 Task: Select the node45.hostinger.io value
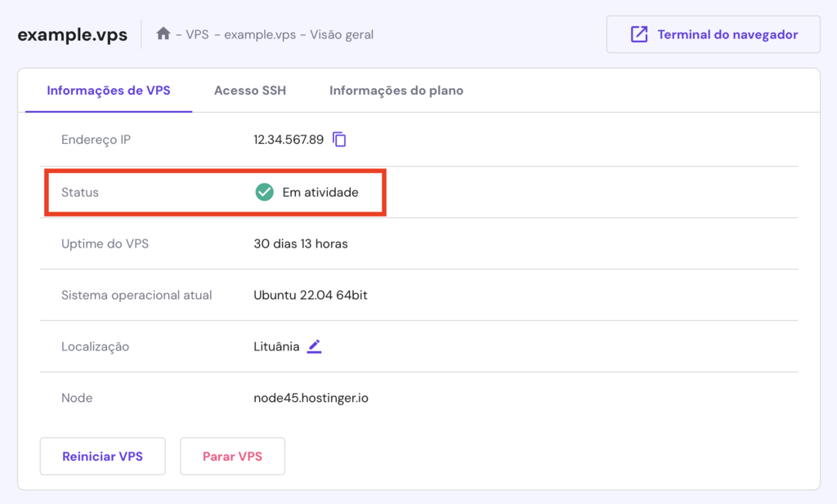click(310, 398)
